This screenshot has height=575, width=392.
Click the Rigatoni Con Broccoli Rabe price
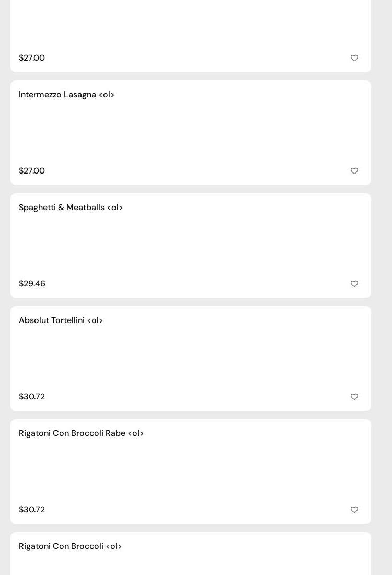[x=32, y=510]
